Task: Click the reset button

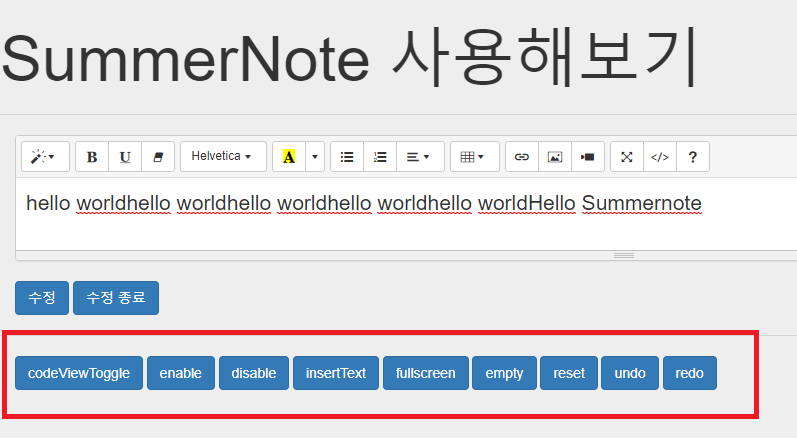Action: tap(569, 373)
